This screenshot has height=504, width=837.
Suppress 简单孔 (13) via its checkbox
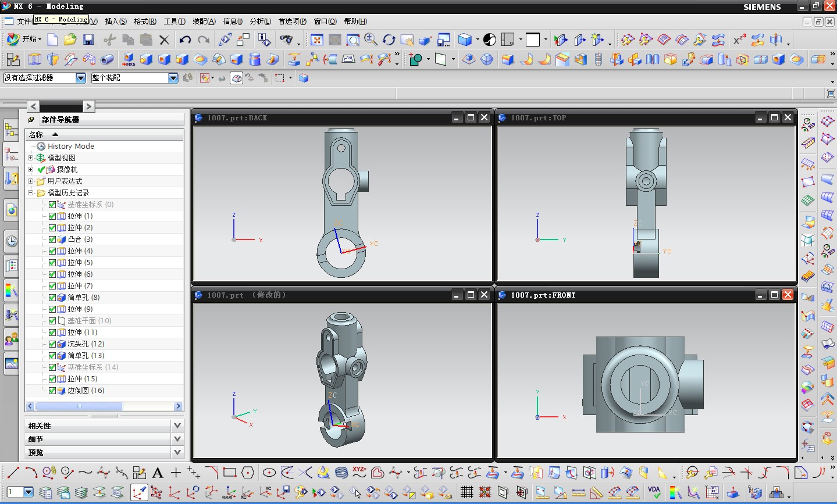52,356
